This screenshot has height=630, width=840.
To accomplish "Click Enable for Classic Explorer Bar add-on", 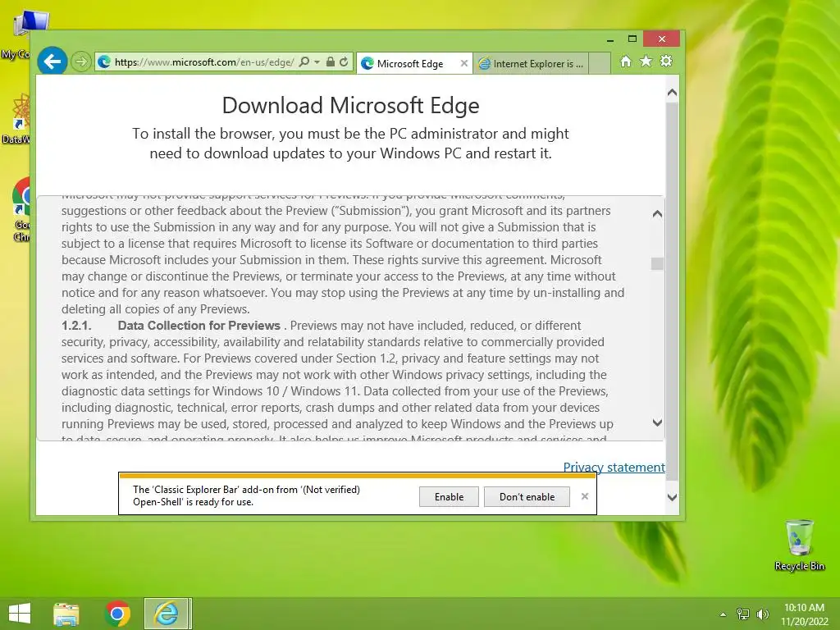I will coord(449,496).
